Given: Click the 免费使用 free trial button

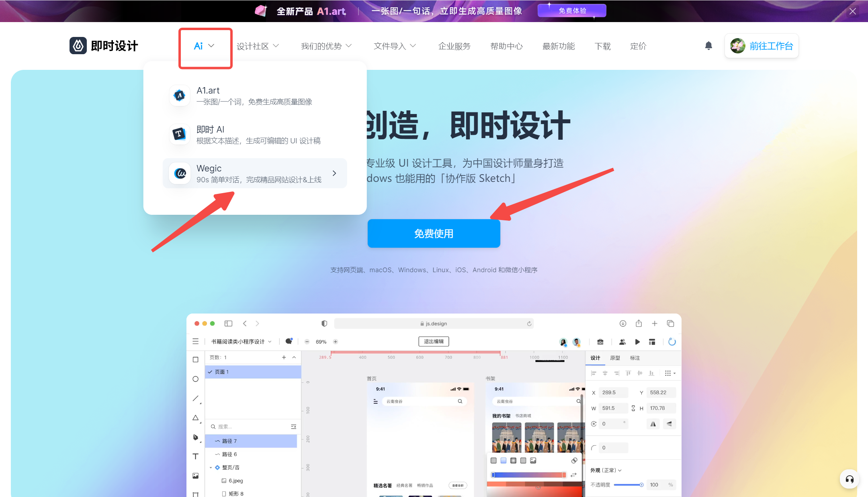Looking at the screenshot, I should coord(434,233).
